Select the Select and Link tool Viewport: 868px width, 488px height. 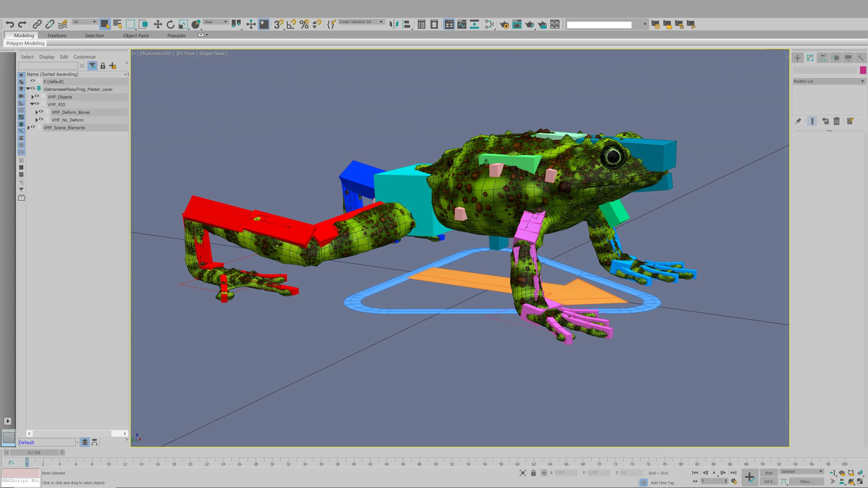[37, 24]
